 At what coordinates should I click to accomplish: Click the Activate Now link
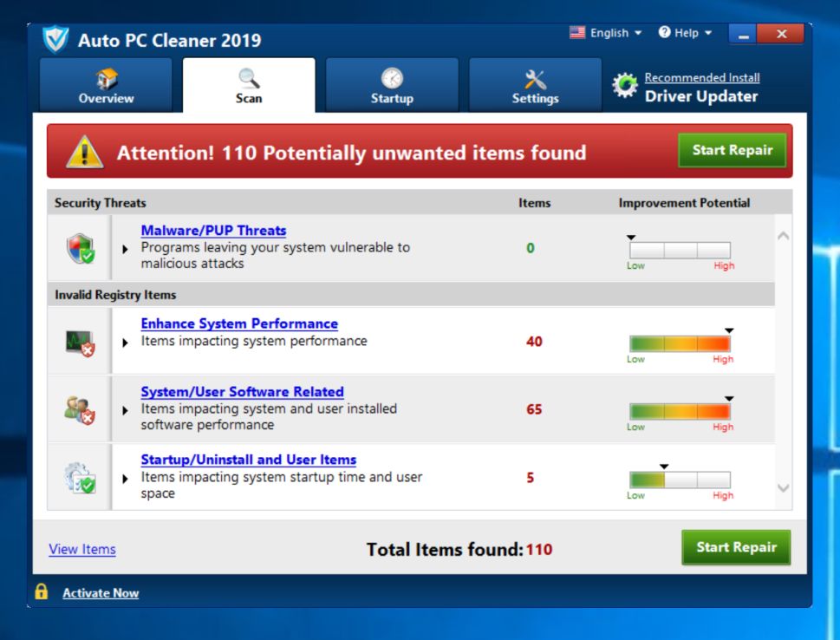click(101, 593)
